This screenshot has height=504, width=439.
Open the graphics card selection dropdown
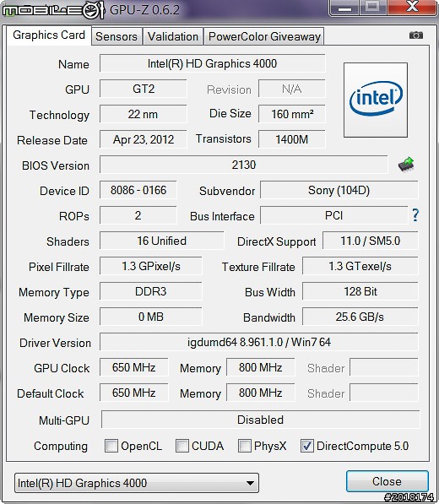pyautogui.click(x=137, y=483)
